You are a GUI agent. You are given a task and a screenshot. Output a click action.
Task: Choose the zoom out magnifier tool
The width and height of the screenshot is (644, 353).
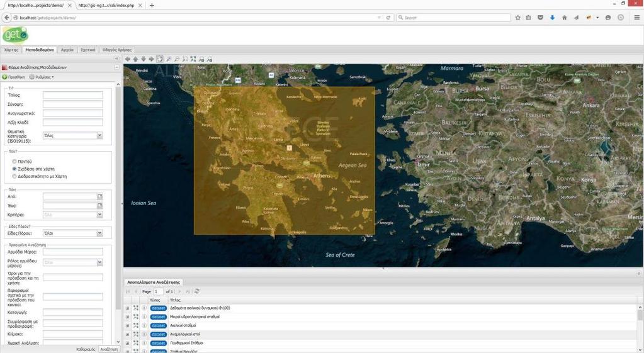pyautogui.click(x=177, y=59)
